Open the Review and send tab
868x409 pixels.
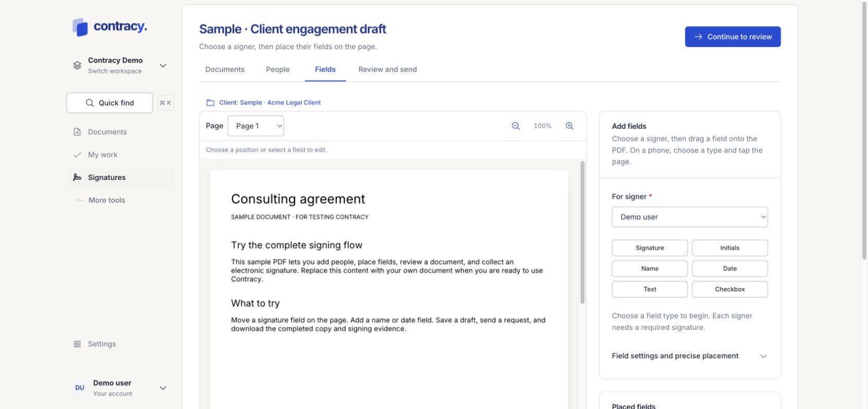point(387,69)
